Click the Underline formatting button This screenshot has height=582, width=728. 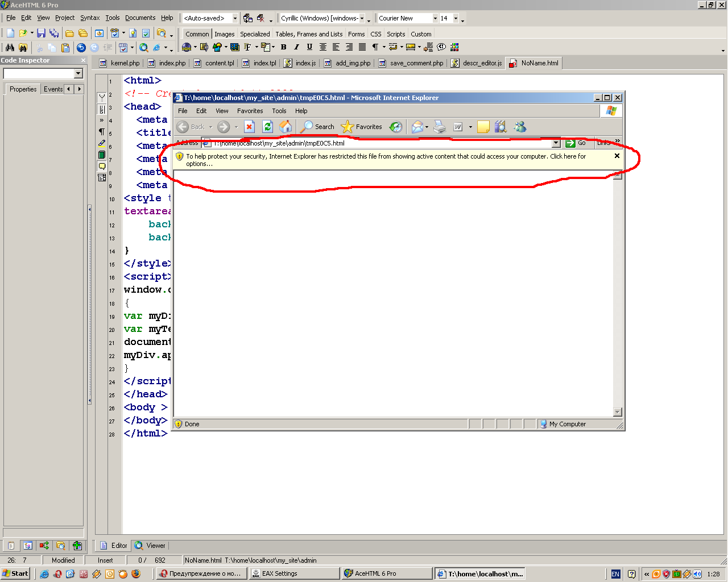pyautogui.click(x=309, y=47)
